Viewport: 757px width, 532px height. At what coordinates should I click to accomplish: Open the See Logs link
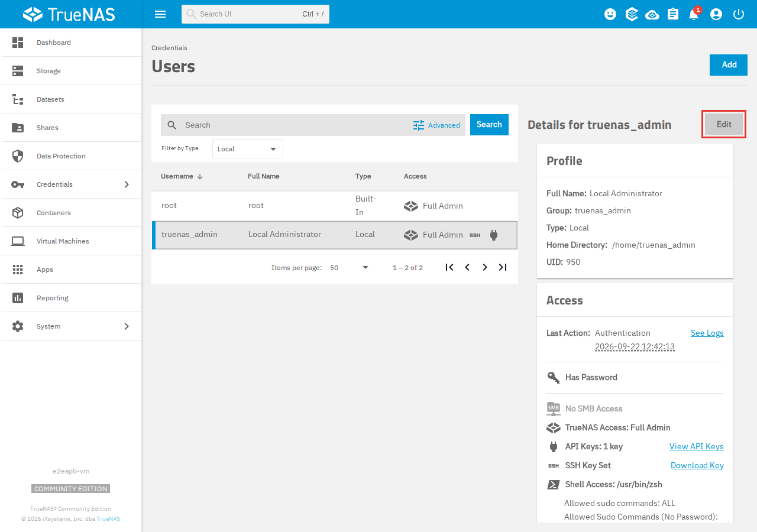click(707, 333)
